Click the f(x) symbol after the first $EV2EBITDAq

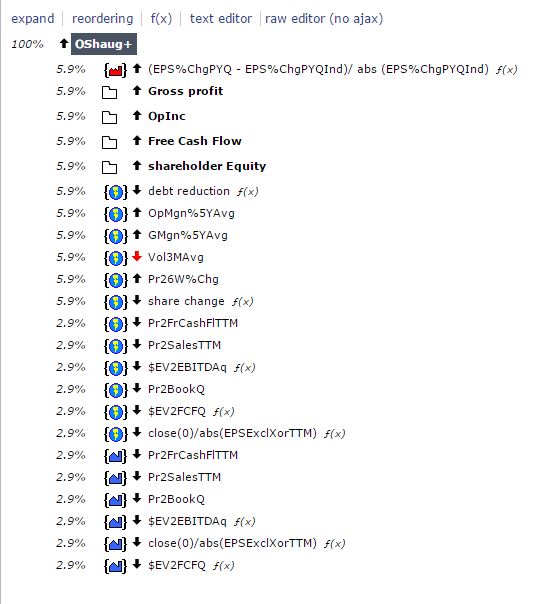tap(245, 368)
